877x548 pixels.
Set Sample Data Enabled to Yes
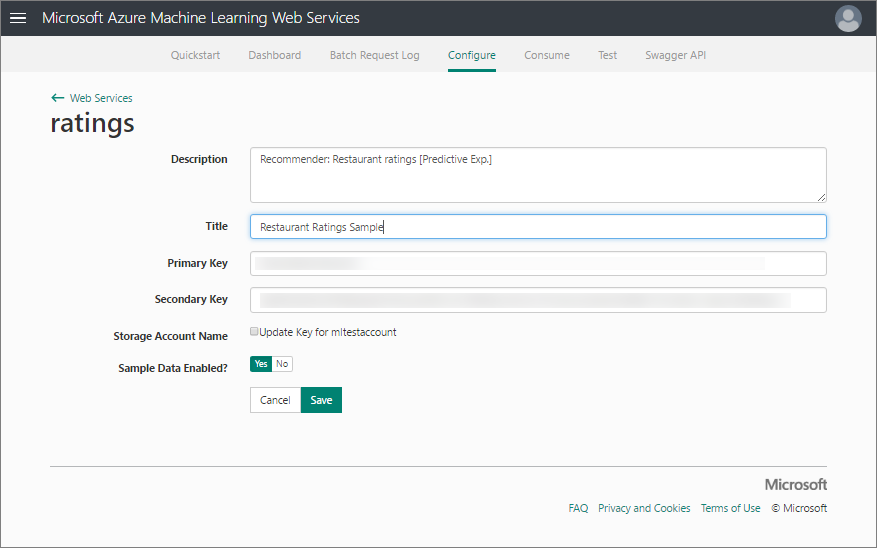pyautogui.click(x=261, y=364)
